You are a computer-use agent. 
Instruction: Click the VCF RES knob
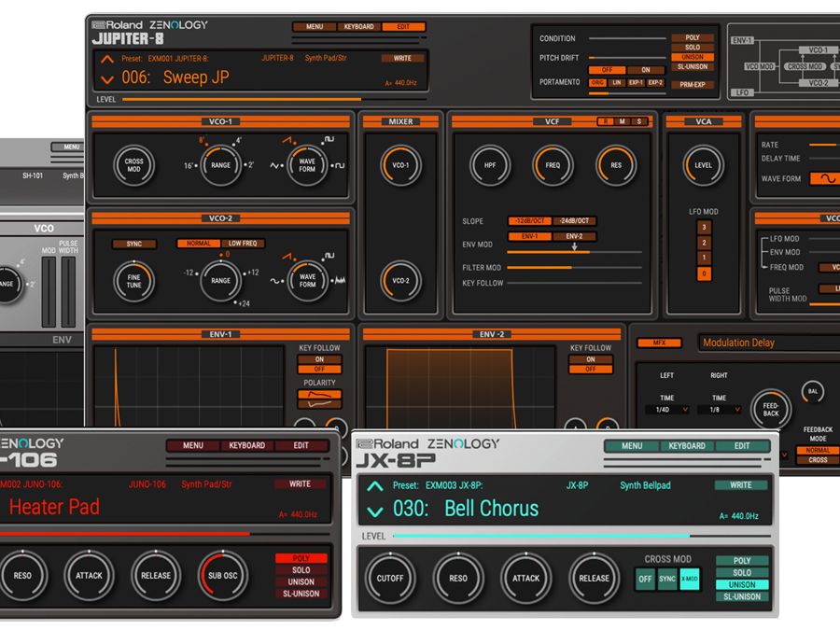(x=616, y=165)
